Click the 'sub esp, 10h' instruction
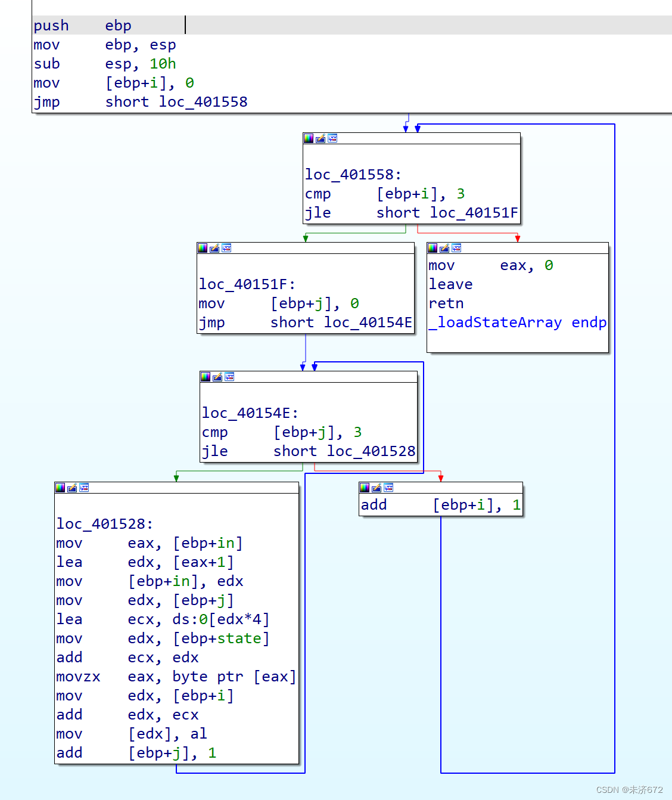This screenshot has width=672, height=800. pos(105,64)
